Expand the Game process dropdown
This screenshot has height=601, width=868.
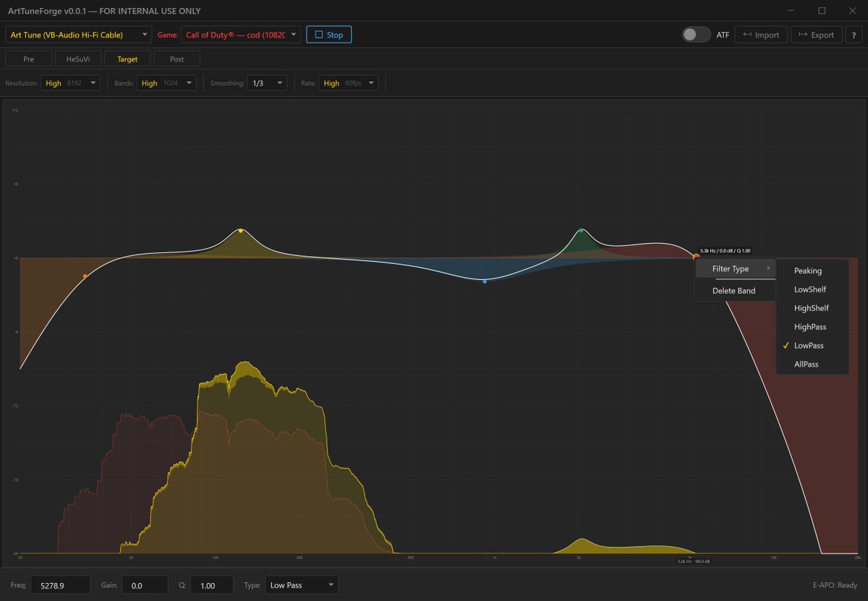242,35
